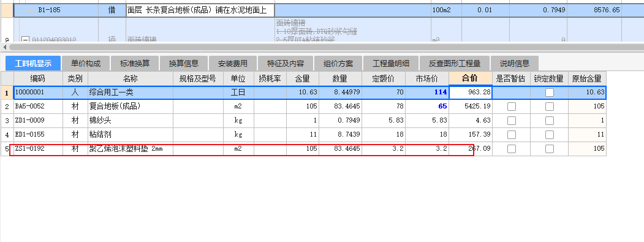This screenshot has width=644, height=242.
Task: Select the 反查图形工程量 tab
Action: pyautogui.click(x=455, y=64)
